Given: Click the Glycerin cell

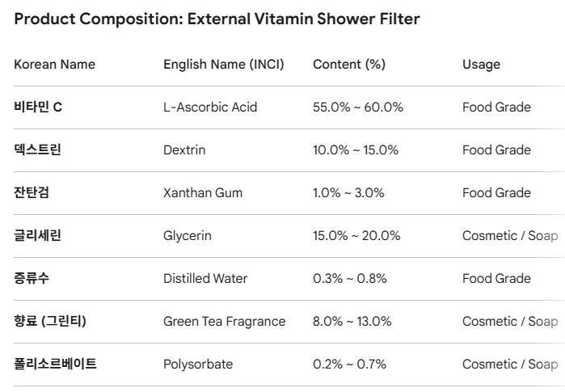Looking at the screenshot, I should coord(187,235).
